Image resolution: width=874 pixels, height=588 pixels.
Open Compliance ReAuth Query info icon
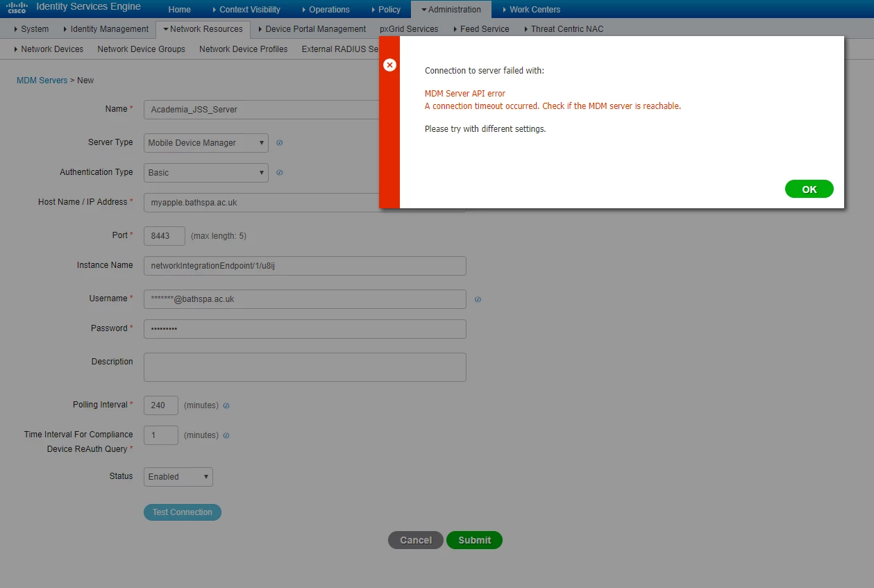click(226, 436)
